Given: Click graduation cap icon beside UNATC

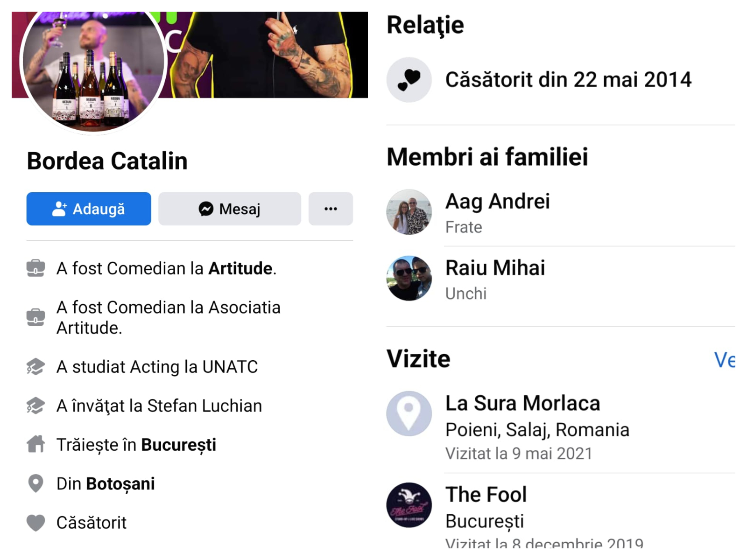Looking at the screenshot, I should (35, 367).
